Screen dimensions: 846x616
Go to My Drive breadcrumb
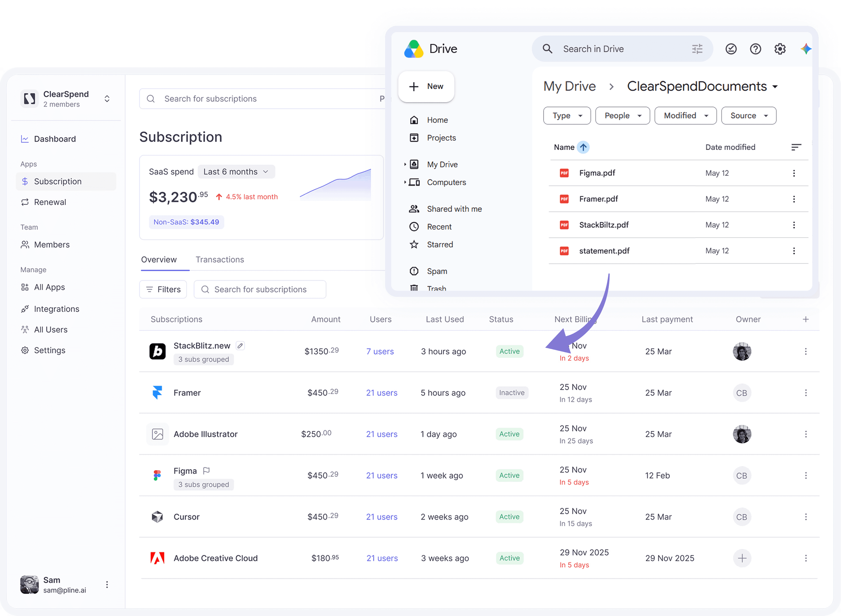tap(569, 87)
